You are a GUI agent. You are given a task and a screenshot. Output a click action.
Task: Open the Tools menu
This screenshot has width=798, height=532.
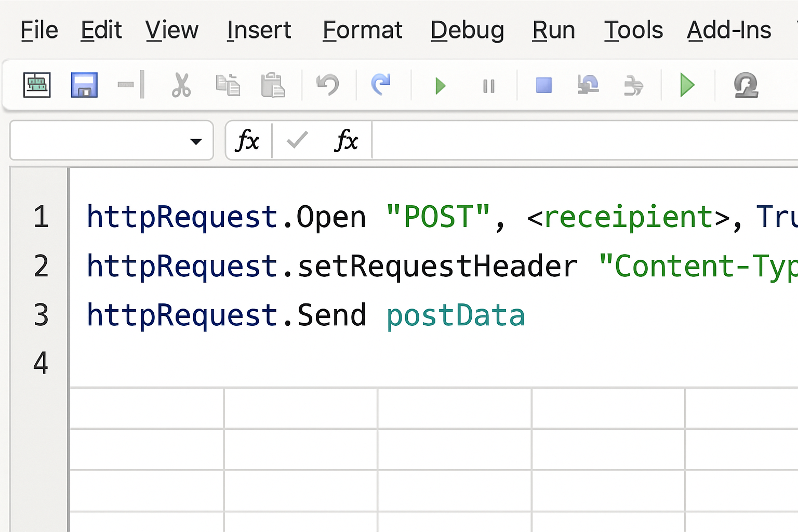[633, 30]
